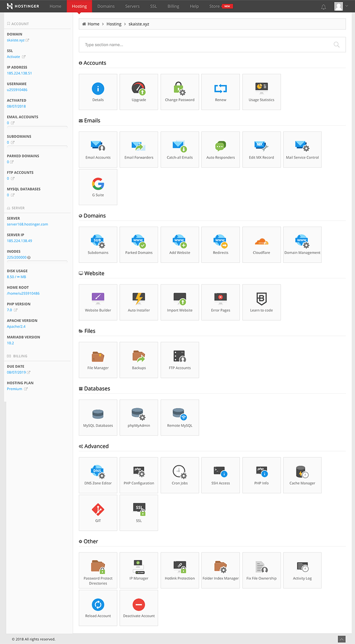
Task: Open Email Accounts
Action: [x=98, y=150]
